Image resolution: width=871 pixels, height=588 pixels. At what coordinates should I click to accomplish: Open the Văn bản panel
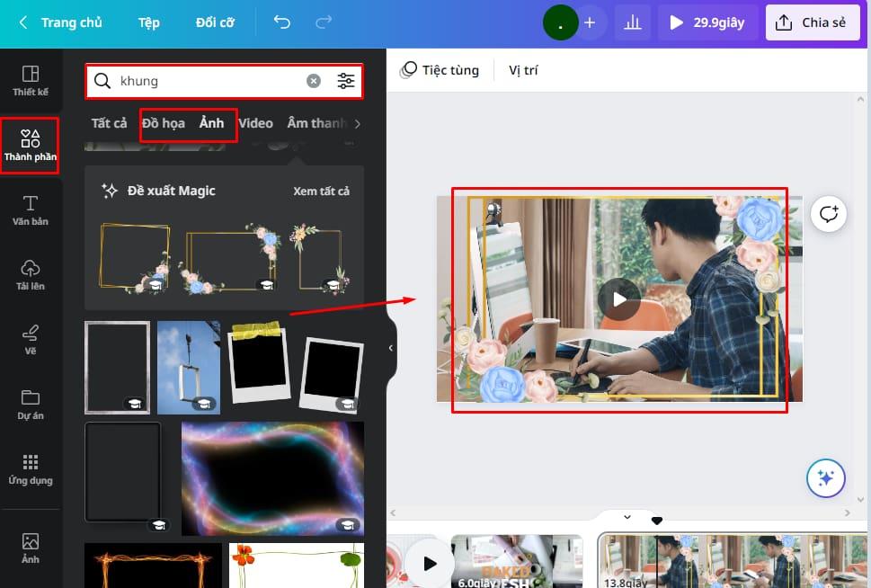click(31, 209)
